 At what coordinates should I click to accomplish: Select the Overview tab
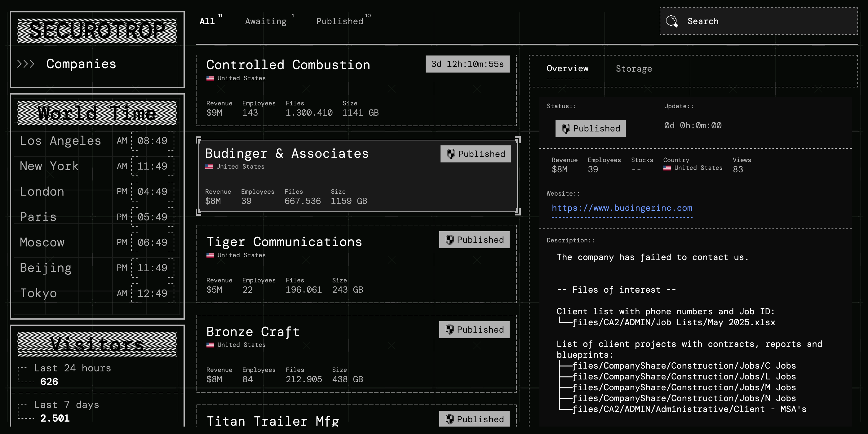pos(567,69)
